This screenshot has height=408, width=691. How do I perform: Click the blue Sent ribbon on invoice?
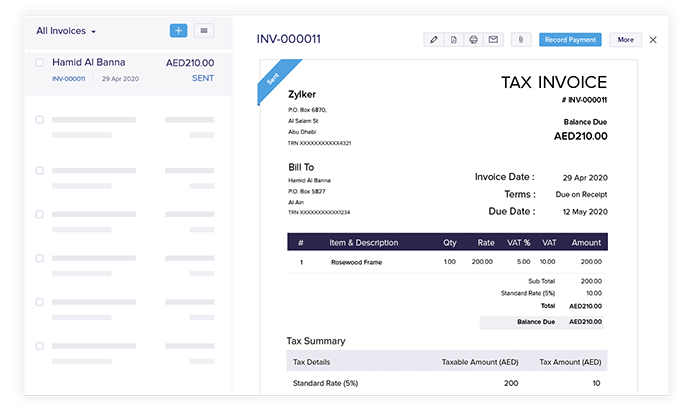click(274, 79)
